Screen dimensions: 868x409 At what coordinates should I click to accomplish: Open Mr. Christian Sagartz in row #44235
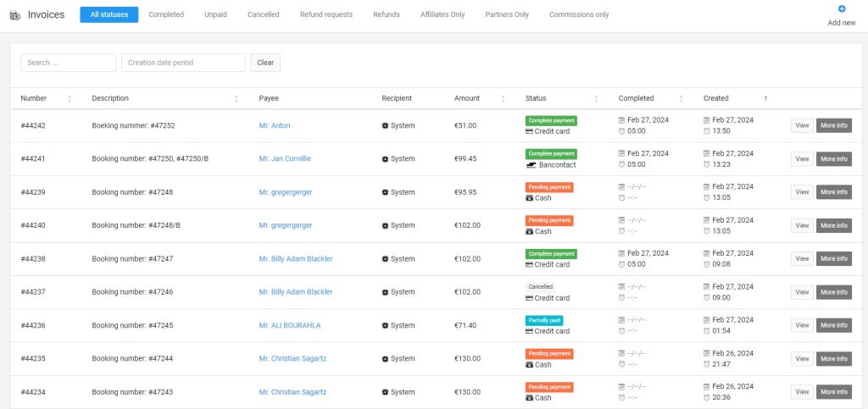(x=292, y=359)
